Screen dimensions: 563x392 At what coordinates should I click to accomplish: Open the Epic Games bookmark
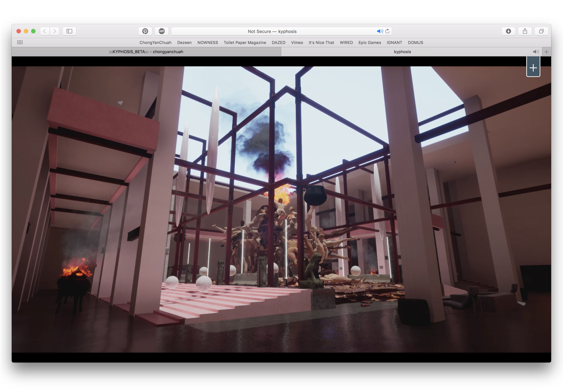coord(370,42)
